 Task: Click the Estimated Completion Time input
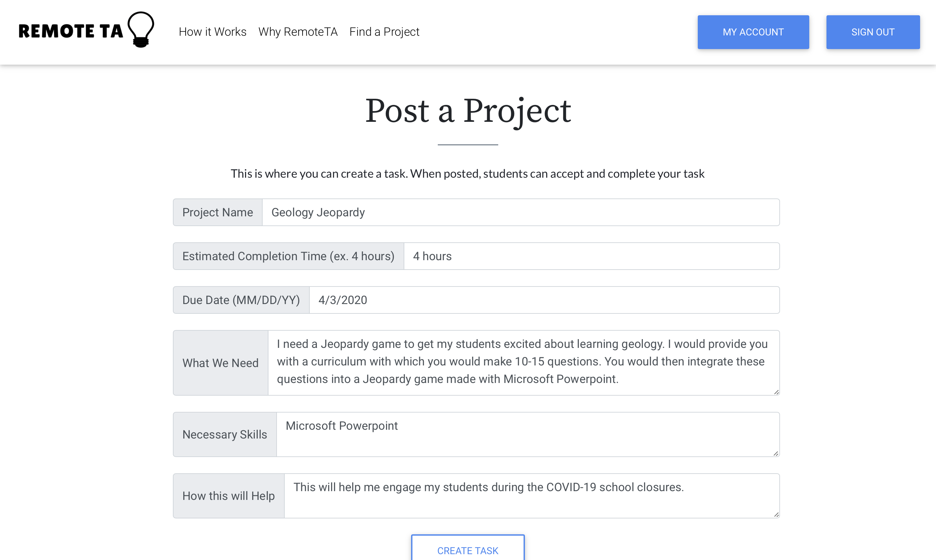(x=591, y=256)
